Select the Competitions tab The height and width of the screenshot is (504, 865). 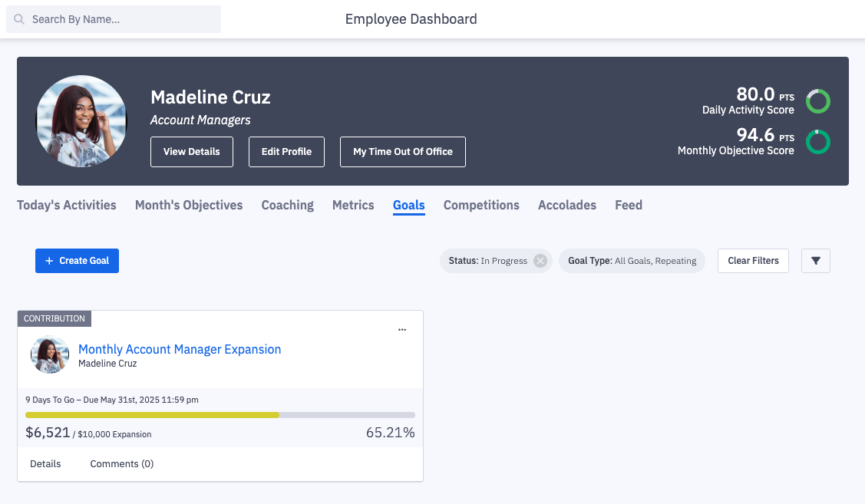(481, 205)
